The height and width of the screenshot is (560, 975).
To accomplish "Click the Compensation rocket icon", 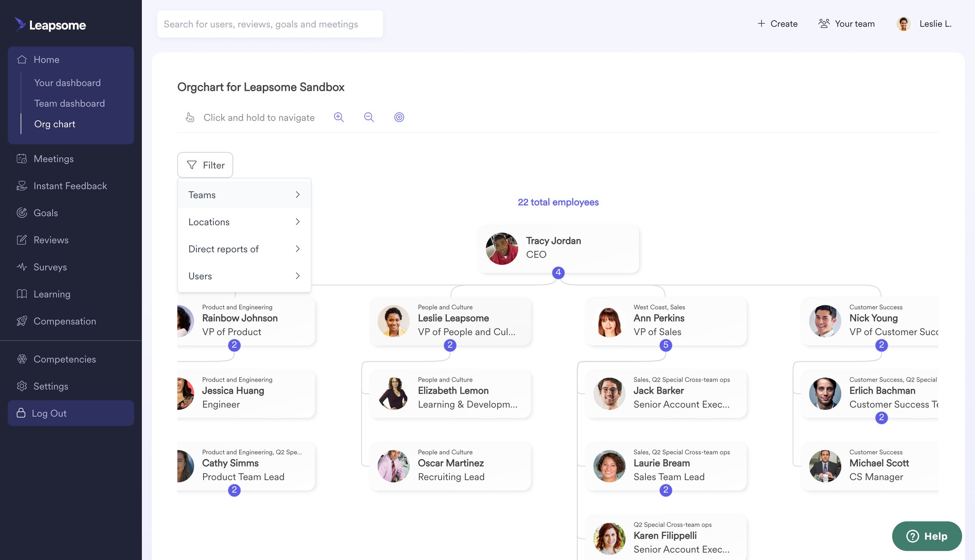I will [x=22, y=321].
